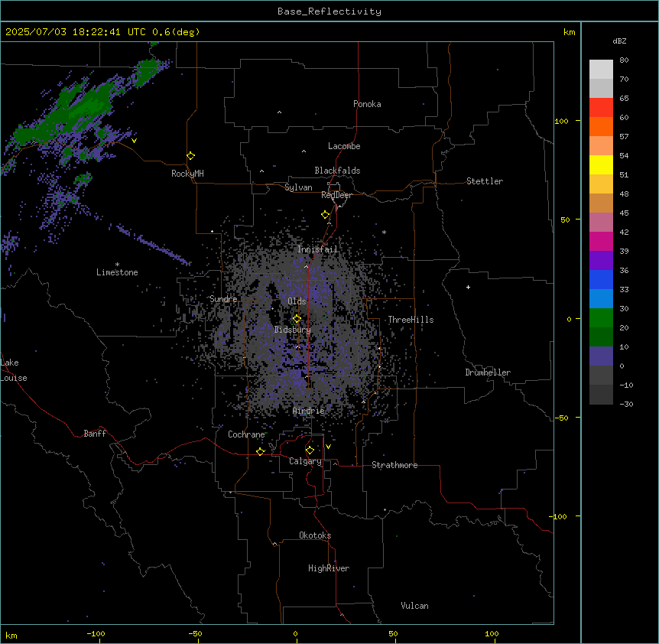Click the Innisfail city label
Viewport: 659px width, 644px height.
click(318, 249)
